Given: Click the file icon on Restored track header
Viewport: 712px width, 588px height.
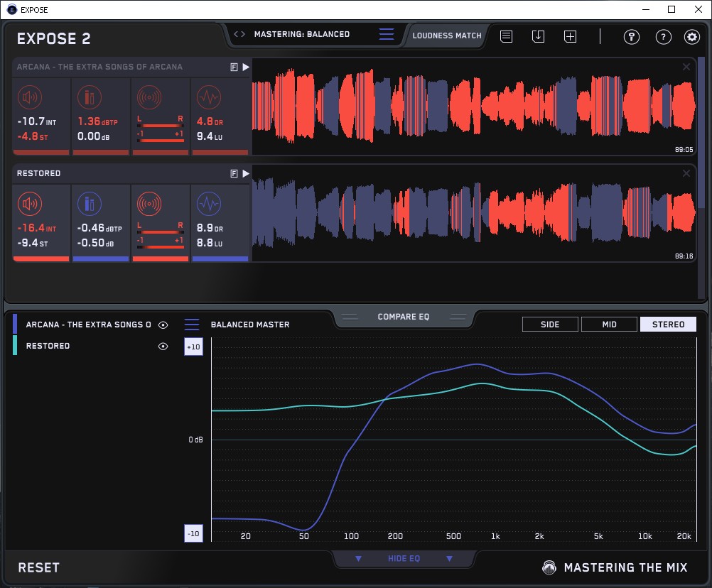Looking at the screenshot, I should tap(234, 173).
